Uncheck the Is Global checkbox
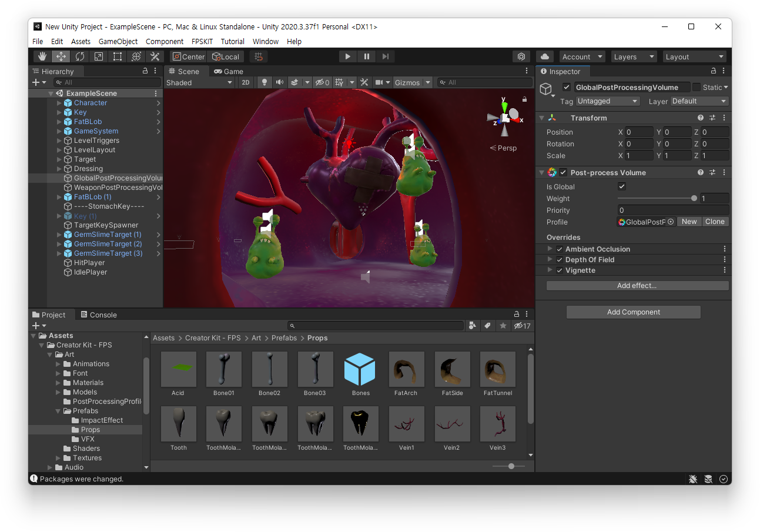Image resolution: width=760 pixels, height=532 pixels. tap(622, 186)
